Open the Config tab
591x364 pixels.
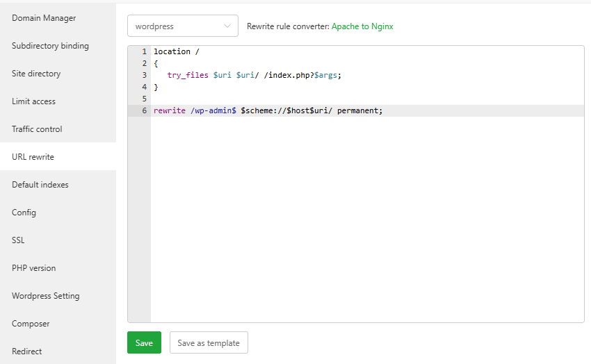(x=24, y=213)
